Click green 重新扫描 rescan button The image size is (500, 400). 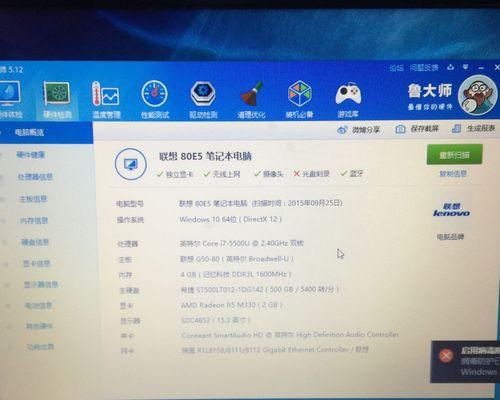tap(454, 155)
